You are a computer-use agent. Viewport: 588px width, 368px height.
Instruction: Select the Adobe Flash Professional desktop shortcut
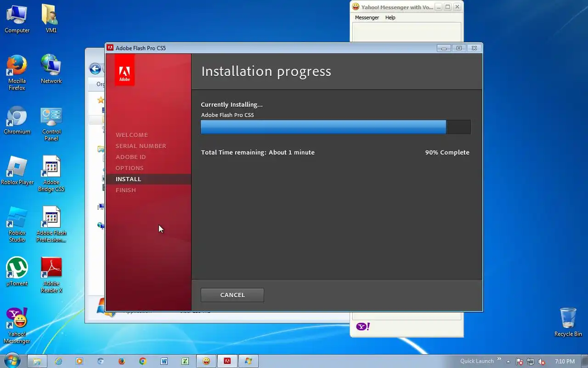pos(51,225)
